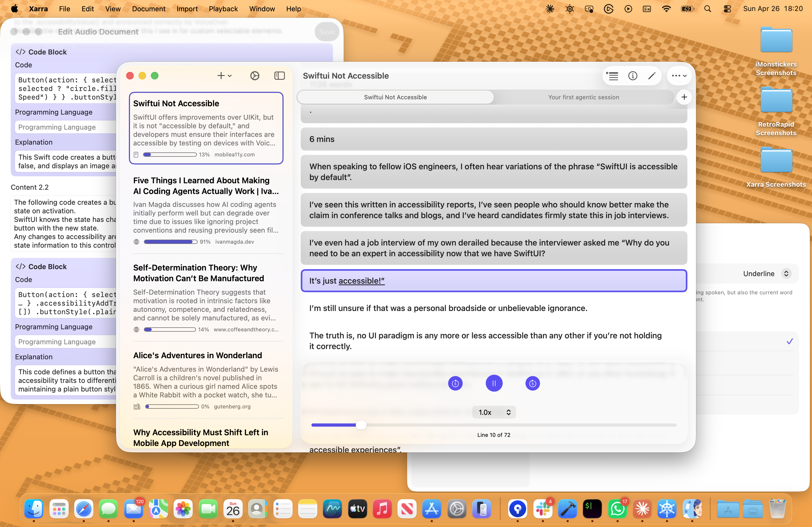Open System Settings from the Dock
The height and width of the screenshot is (527, 812).
tap(457, 509)
